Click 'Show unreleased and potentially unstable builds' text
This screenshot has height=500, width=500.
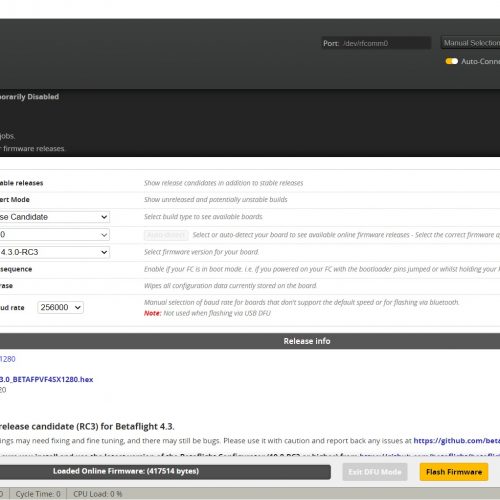coord(216,200)
